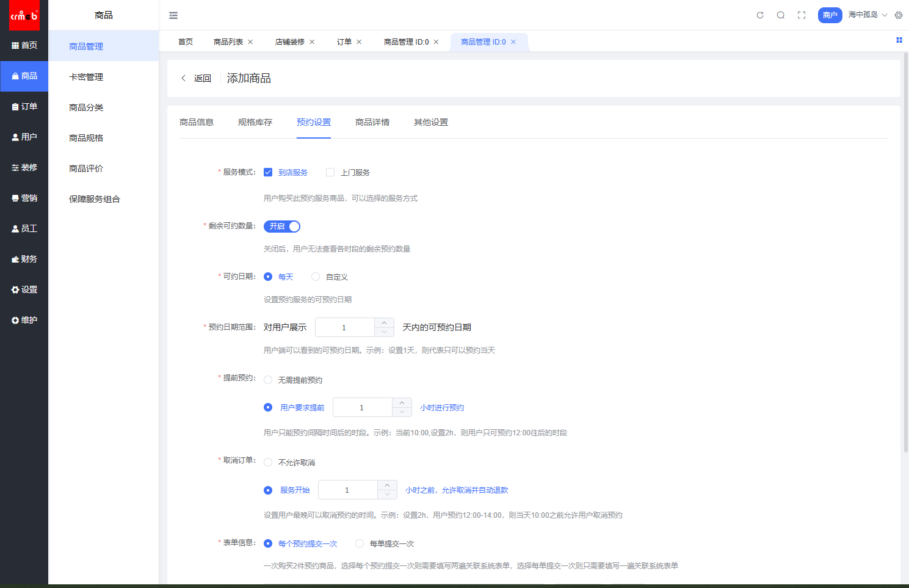
Task: Open the 首页 section in the left sidebar
Action: pyautogui.click(x=24, y=45)
